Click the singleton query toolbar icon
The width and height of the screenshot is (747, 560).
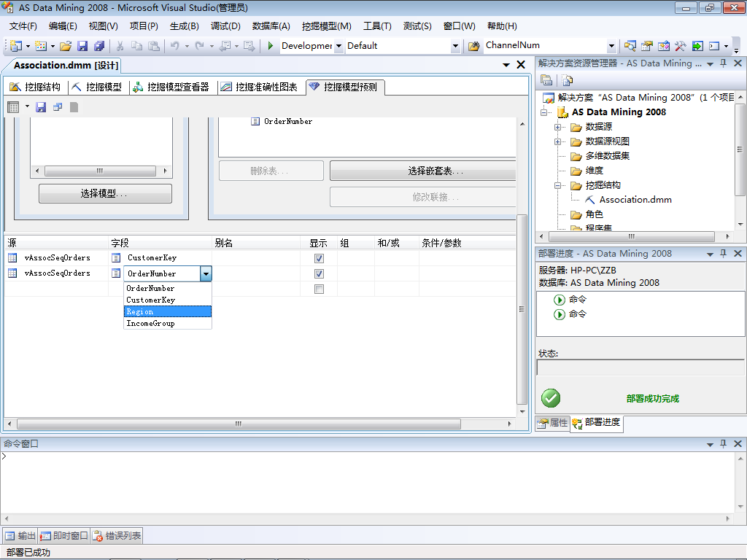pos(58,107)
